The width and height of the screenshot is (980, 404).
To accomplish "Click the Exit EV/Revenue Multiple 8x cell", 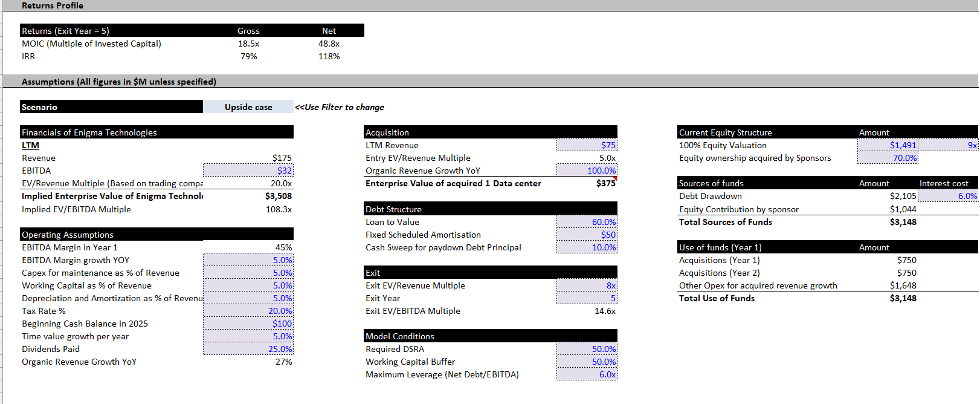I will pos(587,285).
